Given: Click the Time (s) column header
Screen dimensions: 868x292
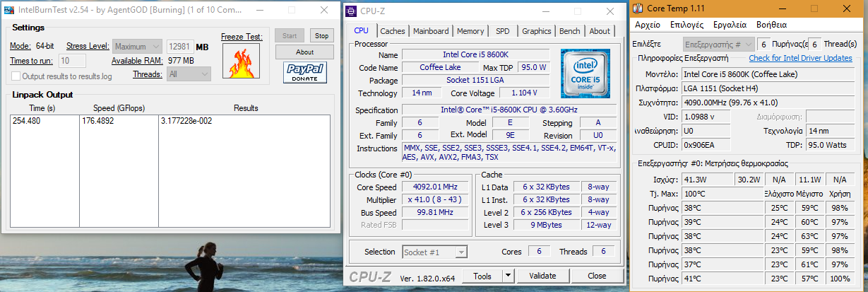Looking at the screenshot, I should (42, 108).
